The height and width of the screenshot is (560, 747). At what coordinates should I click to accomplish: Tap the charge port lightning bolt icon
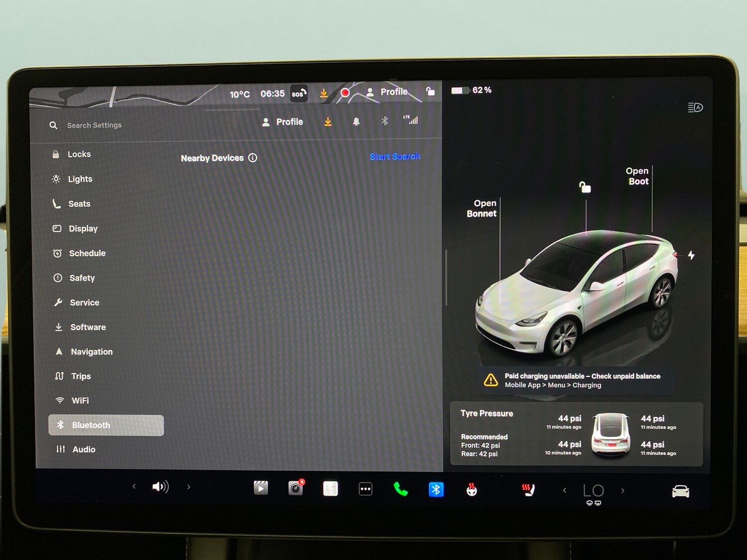[x=691, y=255]
